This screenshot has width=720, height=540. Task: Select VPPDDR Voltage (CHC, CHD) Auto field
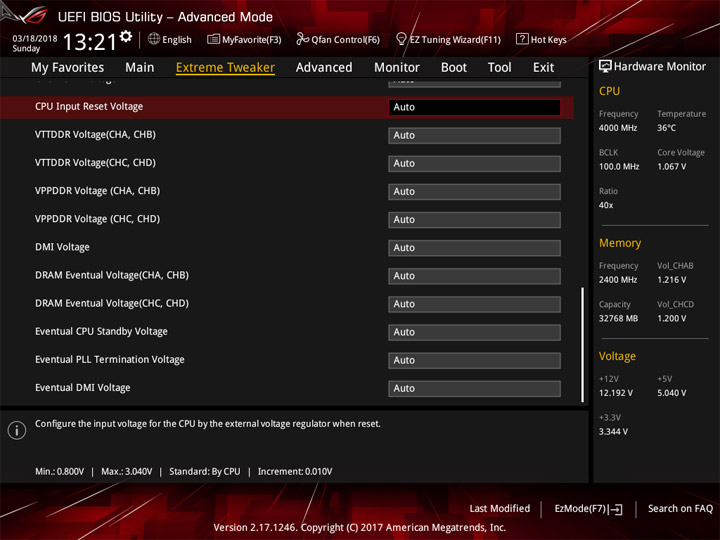tap(474, 219)
